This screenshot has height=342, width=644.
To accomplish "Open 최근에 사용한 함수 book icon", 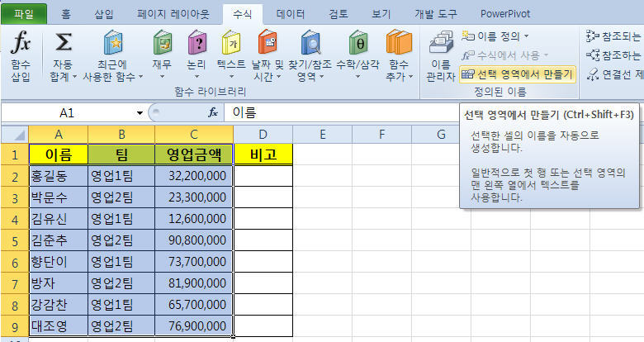I will coord(113,43).
